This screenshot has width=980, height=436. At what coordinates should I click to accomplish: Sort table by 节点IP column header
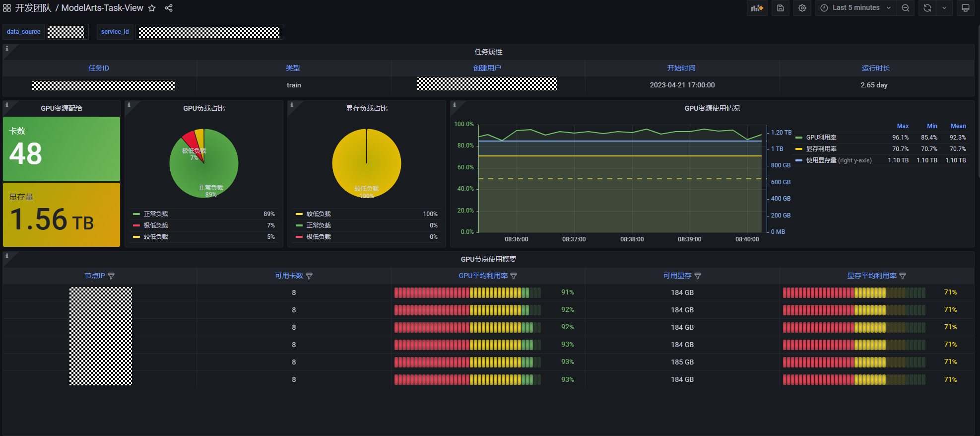(95, 276)
